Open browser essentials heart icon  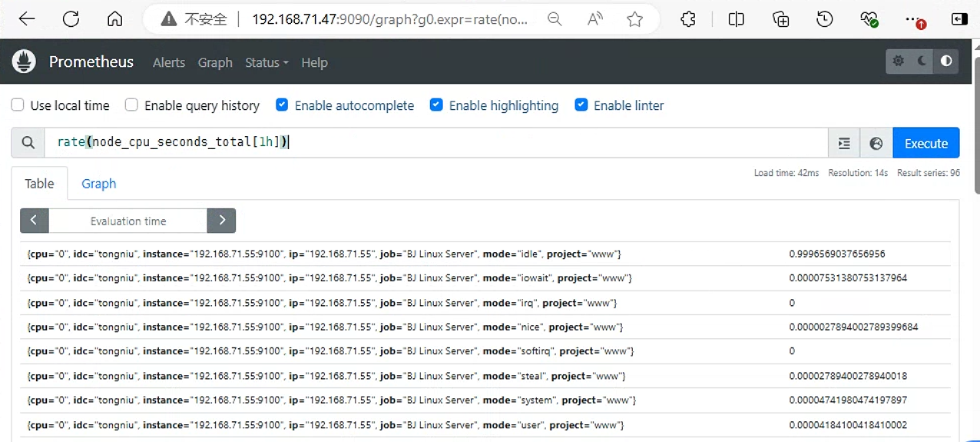point(869,19)
